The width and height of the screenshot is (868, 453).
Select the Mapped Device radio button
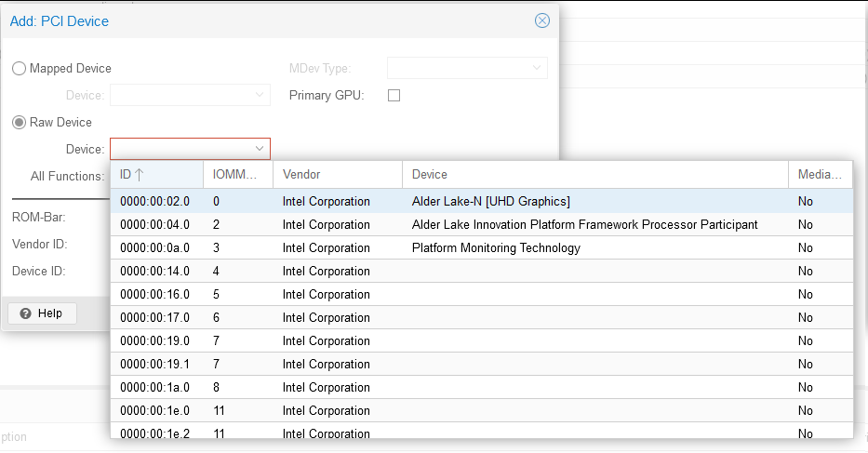(19, 68)
